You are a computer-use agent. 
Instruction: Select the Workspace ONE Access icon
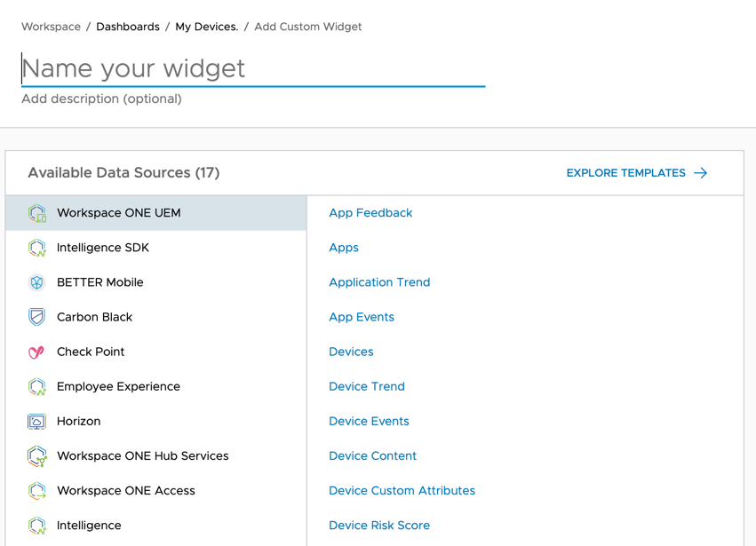pos(37,490)
